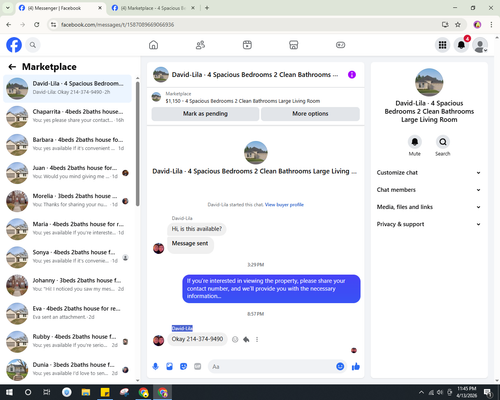Open the Chrome three-dot menu
The width and height of the screenshot is (500, 400).
(491, 24)
